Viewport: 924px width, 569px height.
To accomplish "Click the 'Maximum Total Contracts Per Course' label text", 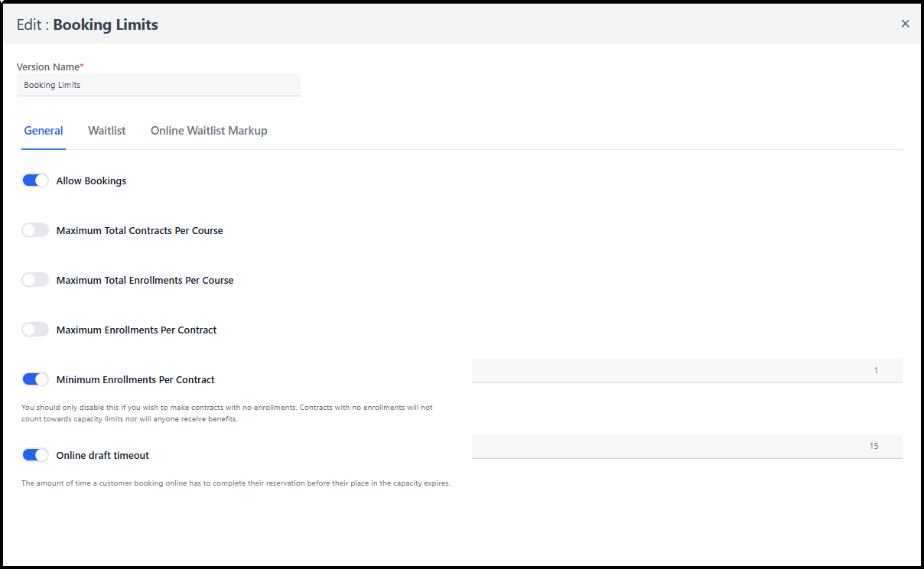I will pos(139,230).
